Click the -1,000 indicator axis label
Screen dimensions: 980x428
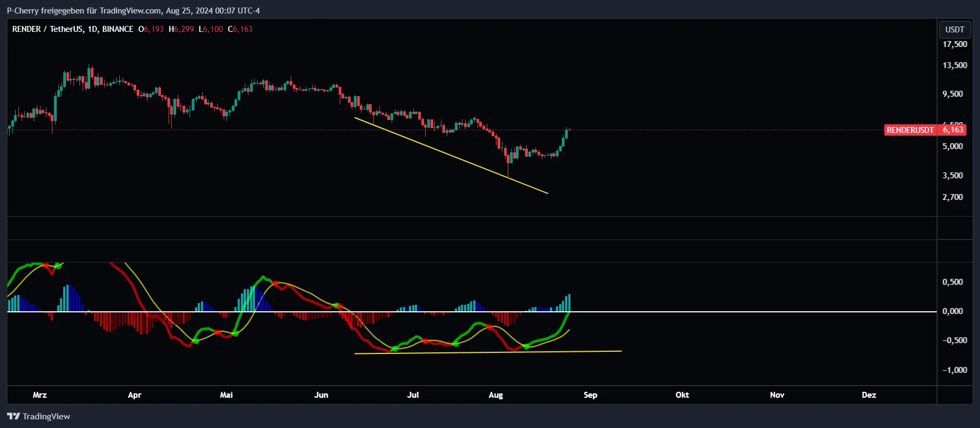click(955, 370)
